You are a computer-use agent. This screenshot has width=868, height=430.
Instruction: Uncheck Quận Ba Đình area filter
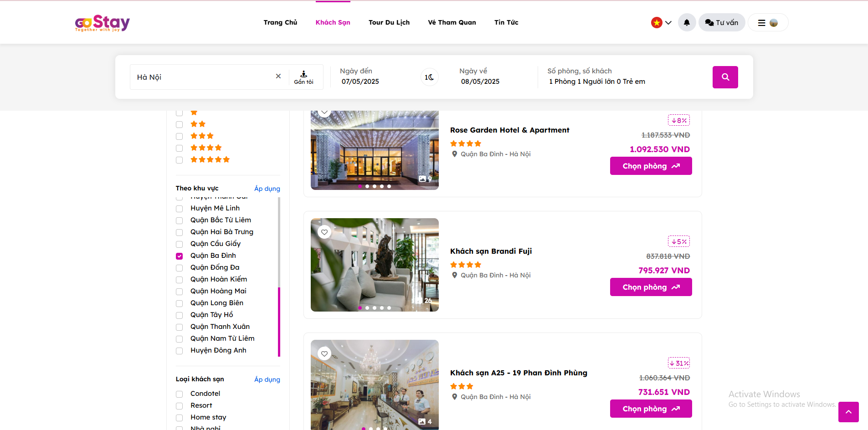(180, 256)
